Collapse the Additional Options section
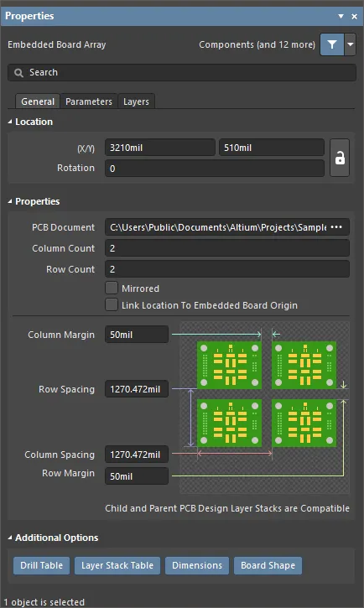 (10, 538)
